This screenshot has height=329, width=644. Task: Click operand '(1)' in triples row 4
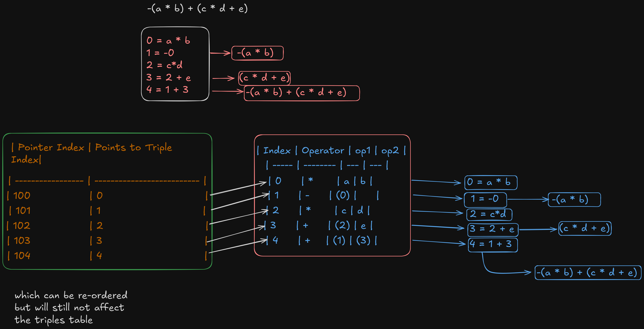pyautogui.click(x=339, y=240)
